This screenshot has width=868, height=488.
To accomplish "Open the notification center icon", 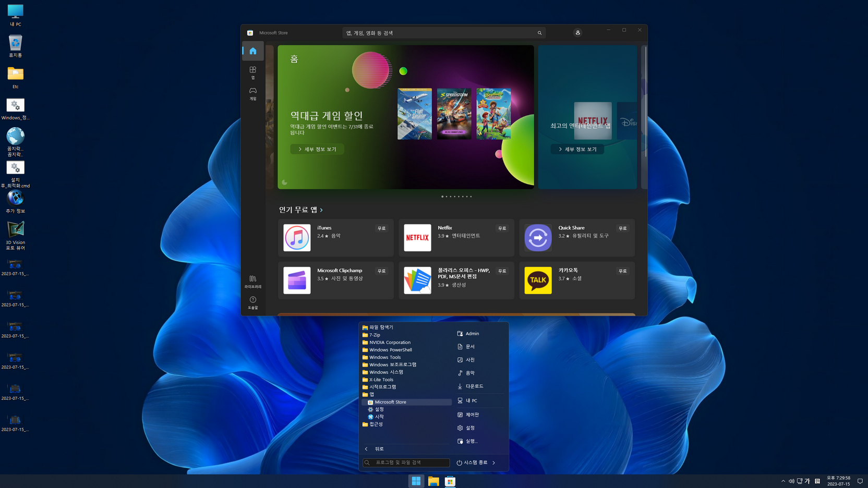I will (860, 481).
